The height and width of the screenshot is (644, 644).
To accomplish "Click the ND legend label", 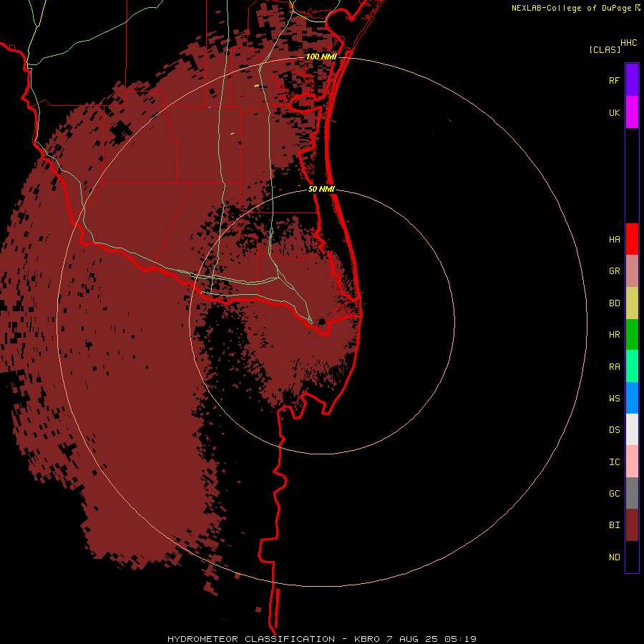I will (614, 557).
